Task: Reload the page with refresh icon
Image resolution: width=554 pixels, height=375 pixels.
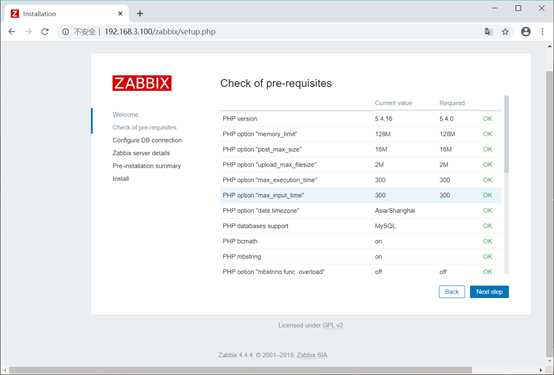Action: (45, 32)
